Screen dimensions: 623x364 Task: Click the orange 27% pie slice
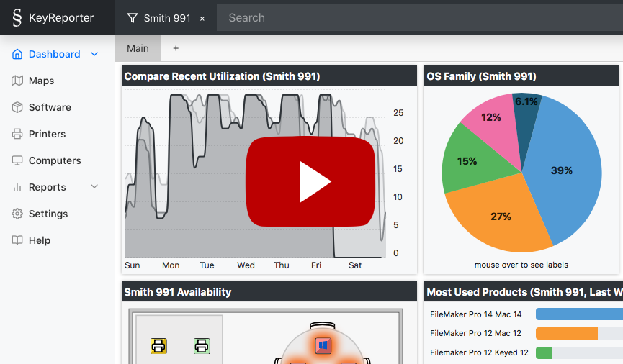(501, 217)
